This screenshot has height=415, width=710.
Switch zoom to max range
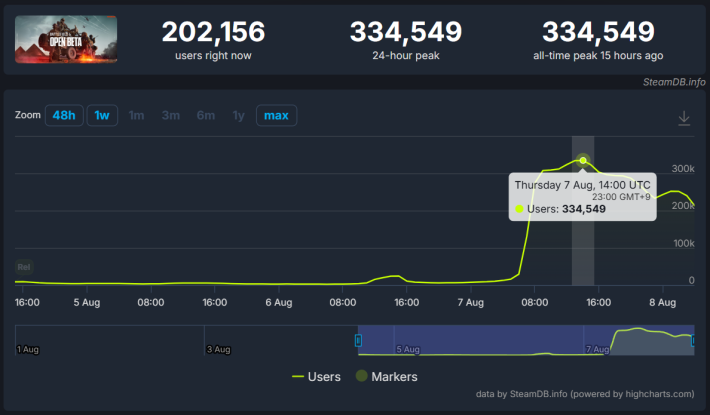point(276,116)
